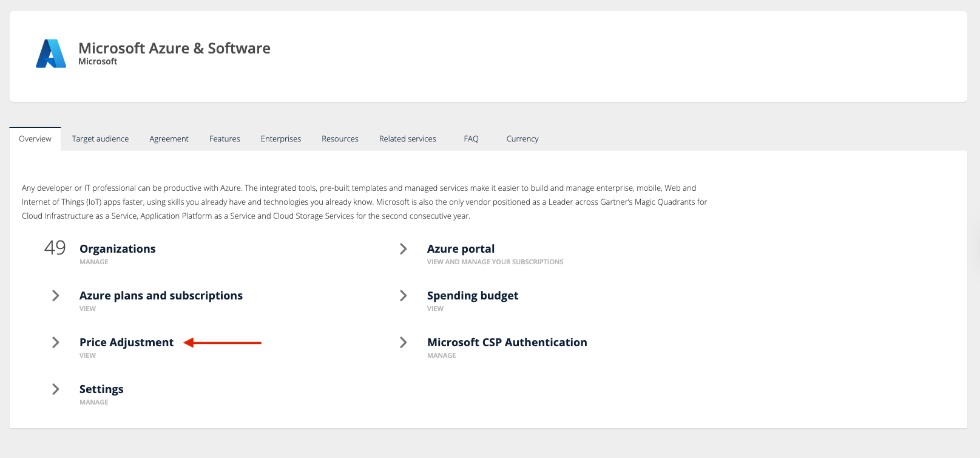
Task: Open the FAQ tab
Action: [x=471, y=139]
